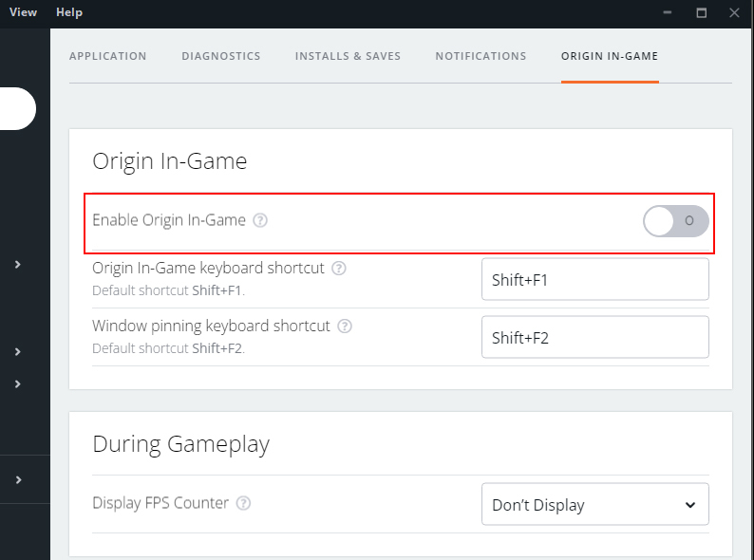Switch to the Application tab
Viewport: 754px width, 560px height.
pyautogui.click(x=108, y=56)
